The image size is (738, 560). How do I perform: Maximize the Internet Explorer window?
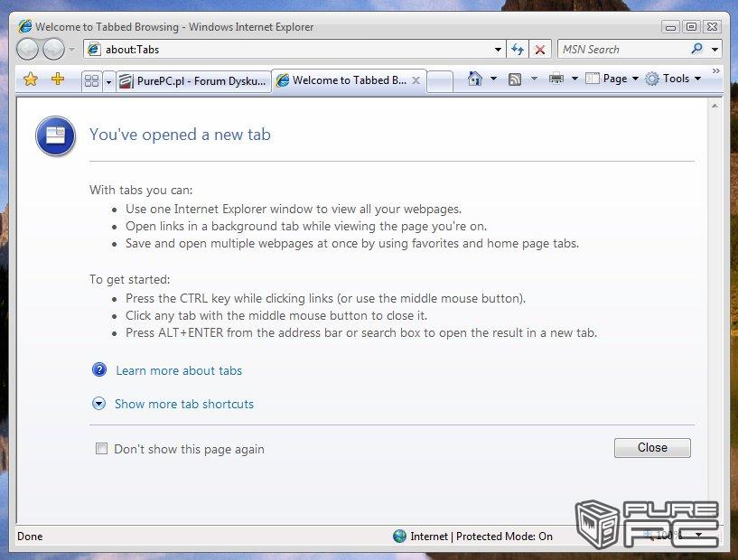(x=691, y=27)
